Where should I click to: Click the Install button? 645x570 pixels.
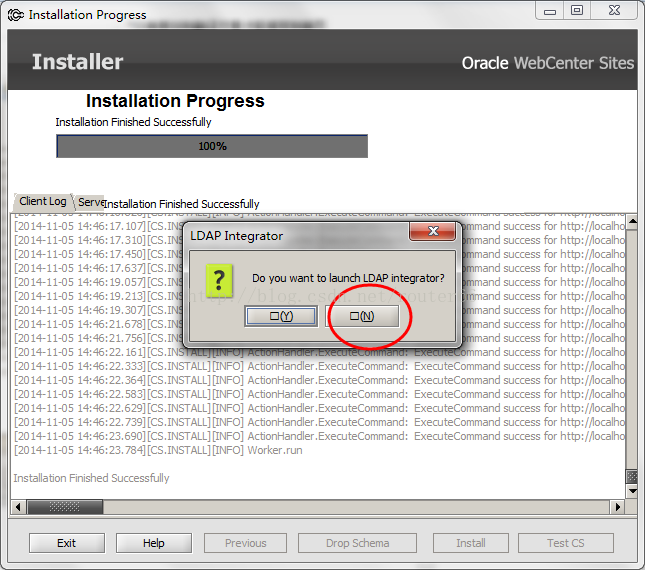(471, 543)
